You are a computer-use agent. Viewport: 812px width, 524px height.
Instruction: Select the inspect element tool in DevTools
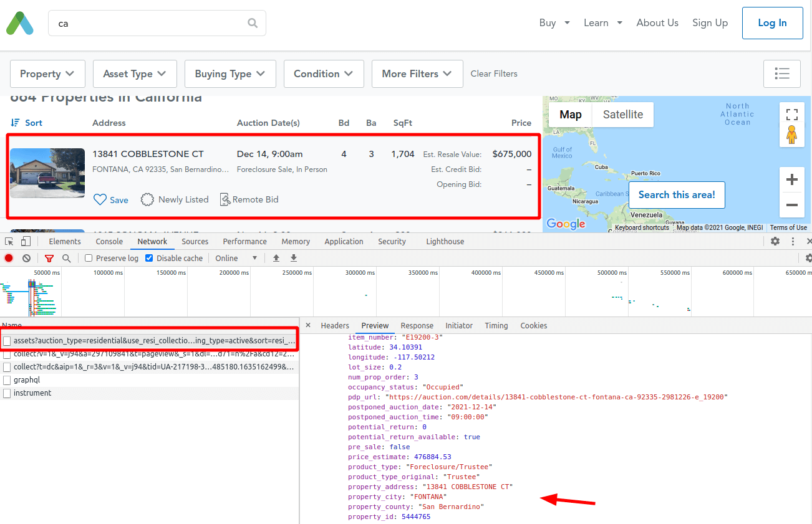9,241
